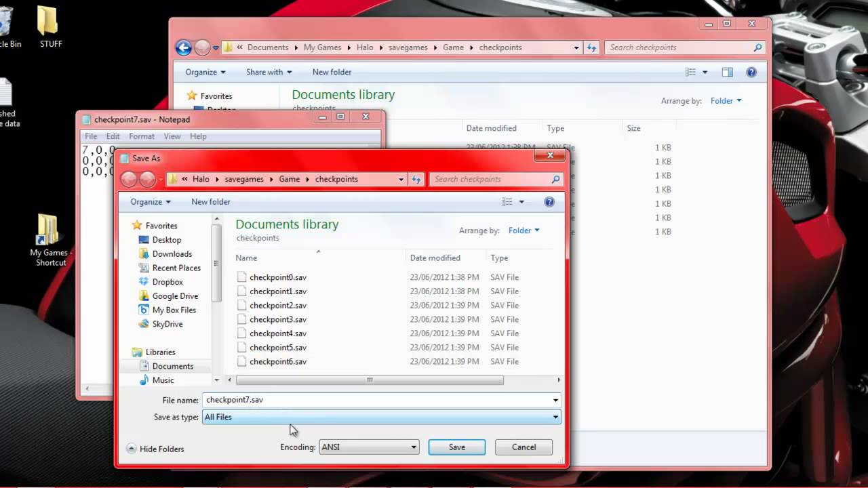Select checkpoint2.sav file

point(278,306)
